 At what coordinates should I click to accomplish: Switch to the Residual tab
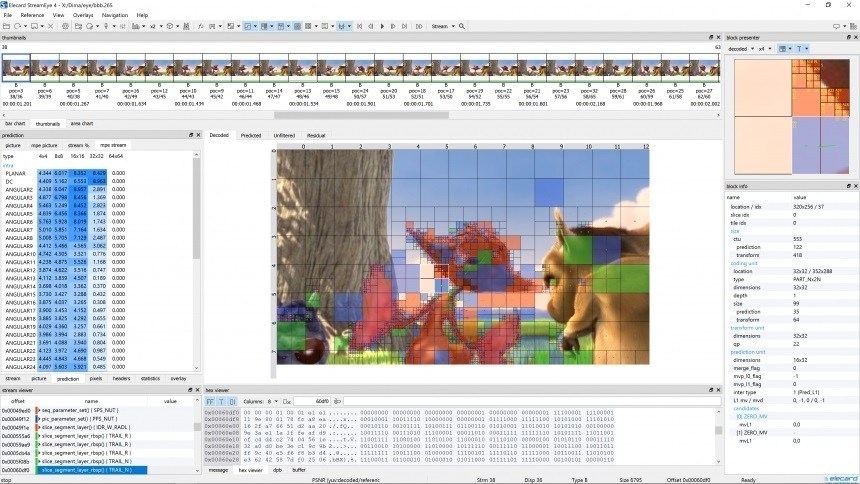(315, 134)
